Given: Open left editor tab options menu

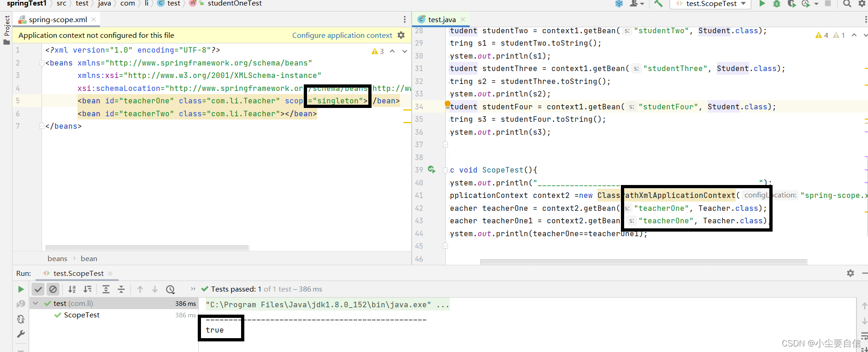Looking at the screenshot, I should pos(405,19).
